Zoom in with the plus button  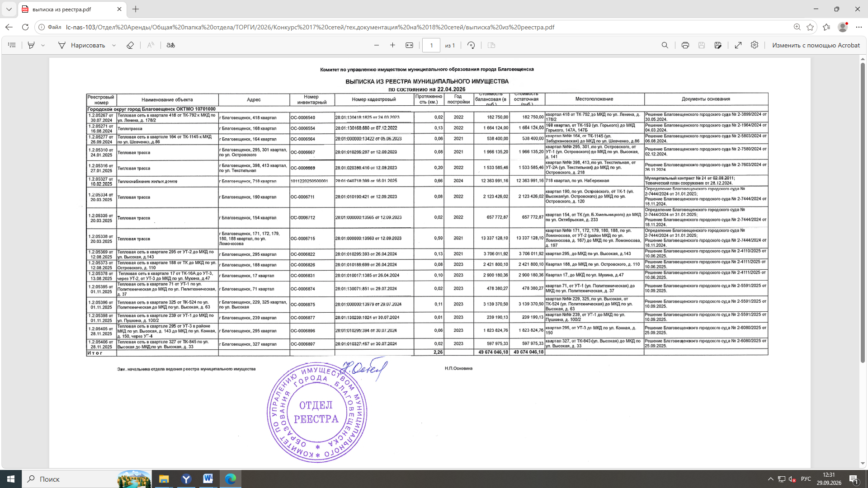[392, 45]
